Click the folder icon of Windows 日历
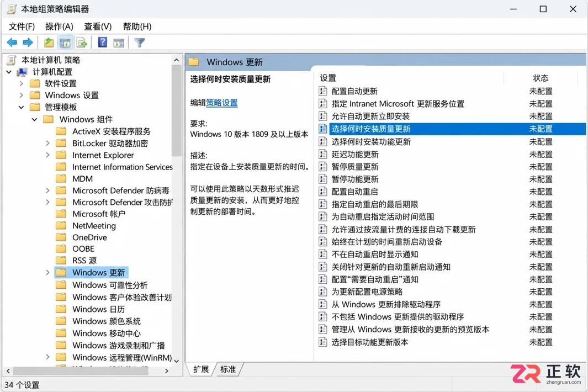The image size is (588, 392). 61,309
